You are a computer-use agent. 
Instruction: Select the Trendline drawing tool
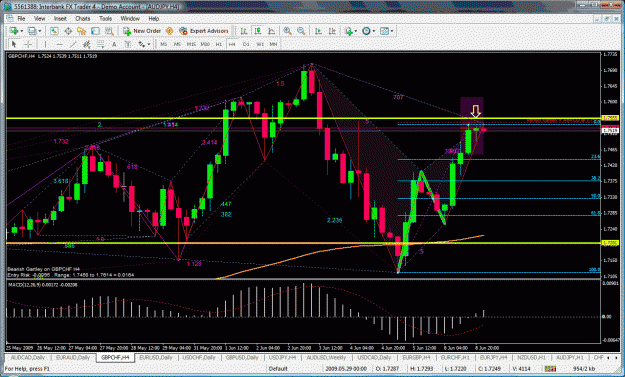[73, 44]
